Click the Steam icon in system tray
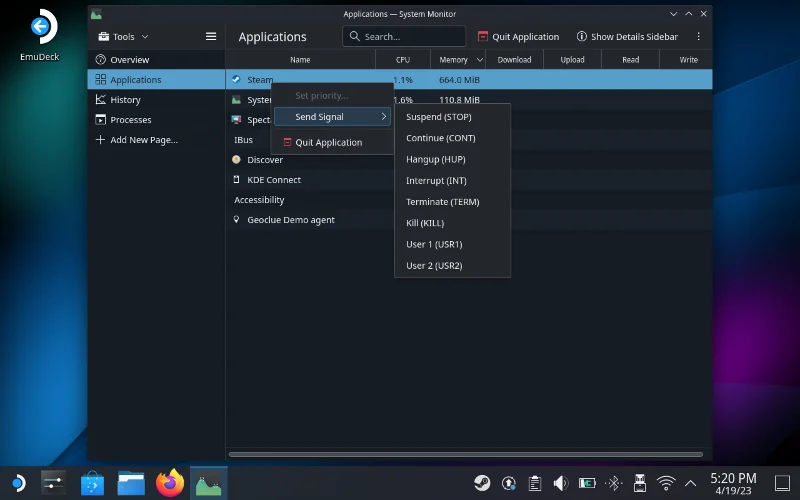Image resolution: width=800 pixels, height=500 pixels. (x=482, y=483)
